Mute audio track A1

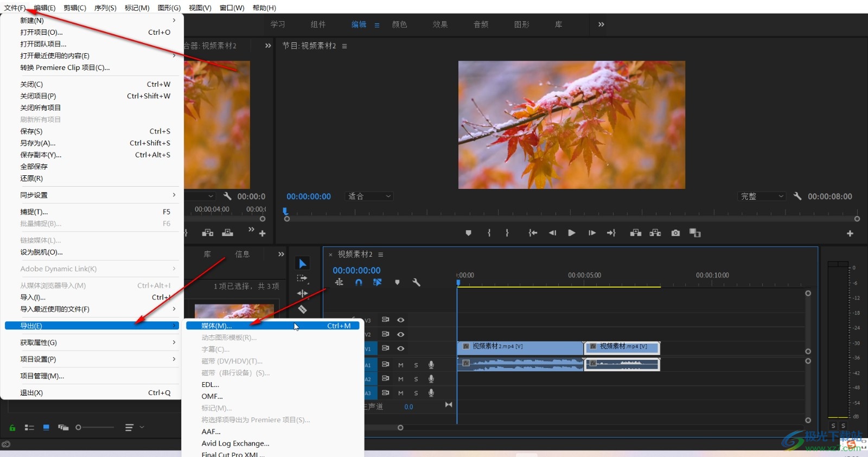point(401,365)
